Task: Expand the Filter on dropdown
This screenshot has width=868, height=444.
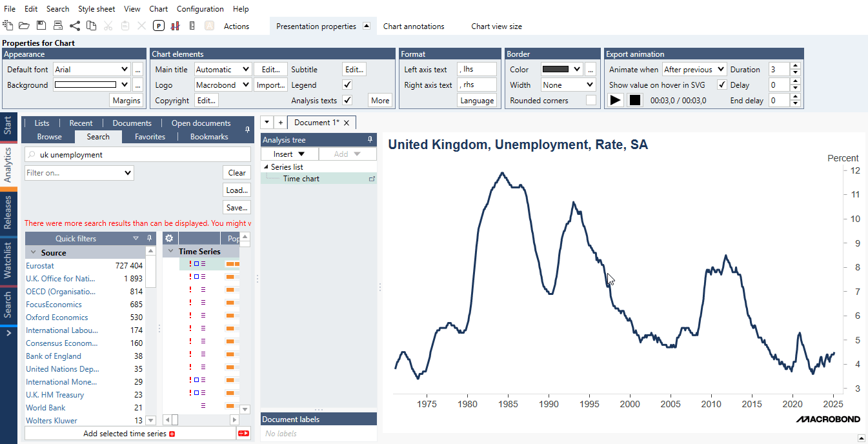Action: pos(79,172)
